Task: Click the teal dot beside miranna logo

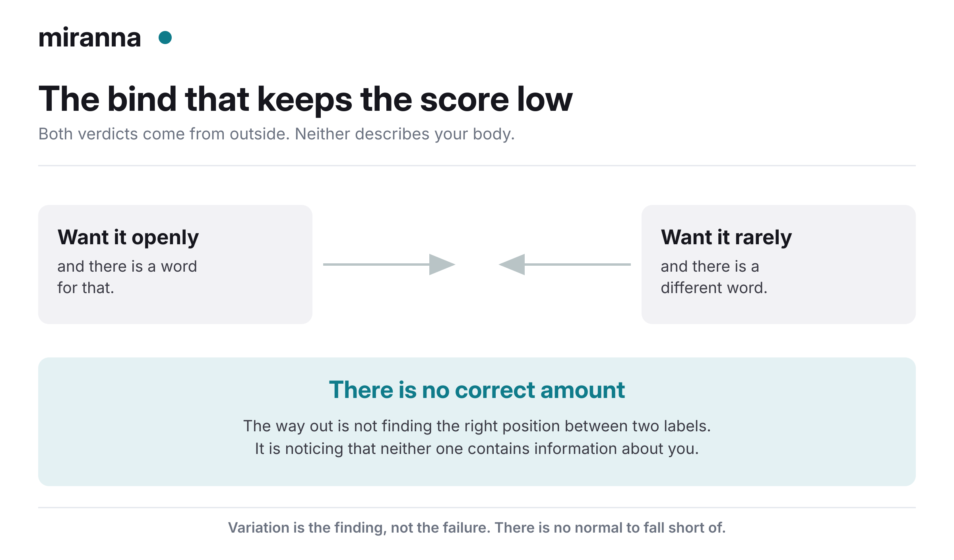Action: (165, 38)
